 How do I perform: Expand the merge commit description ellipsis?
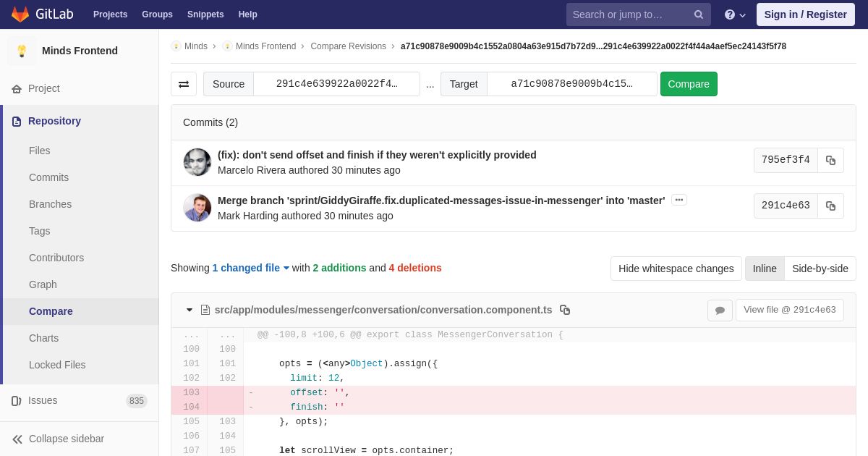point(679,200)
